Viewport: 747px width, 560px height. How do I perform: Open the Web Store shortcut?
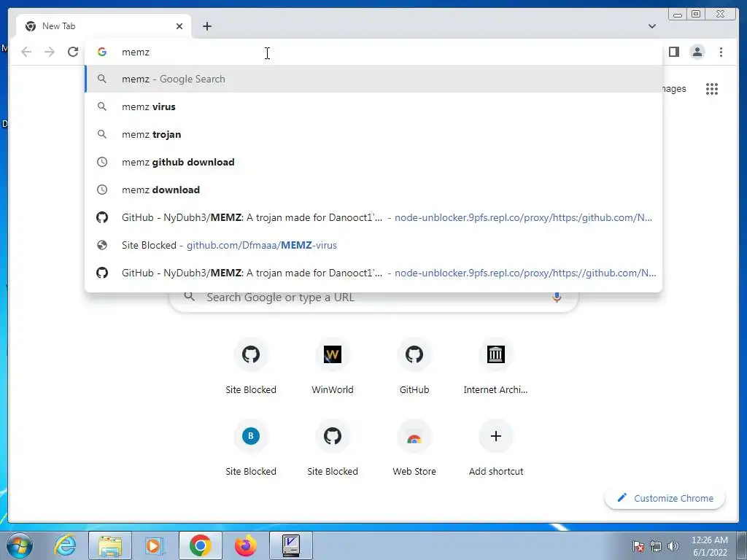point(414,448)
